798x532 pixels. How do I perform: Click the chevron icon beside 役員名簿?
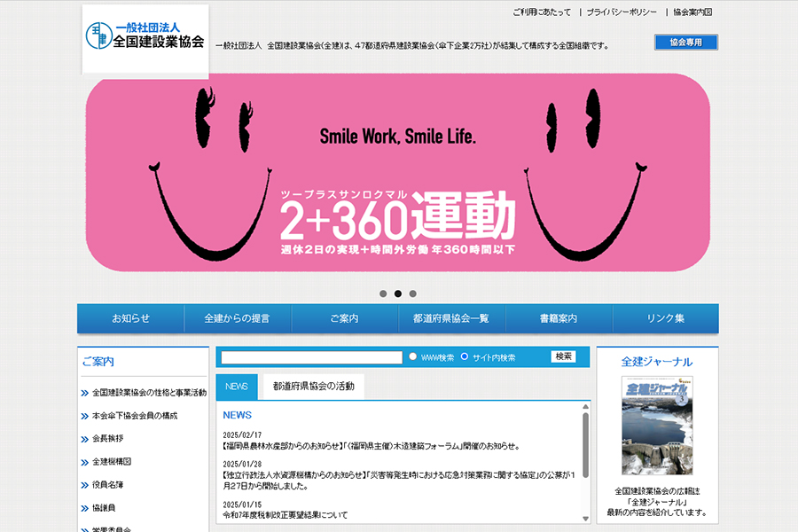pos(84,485)
